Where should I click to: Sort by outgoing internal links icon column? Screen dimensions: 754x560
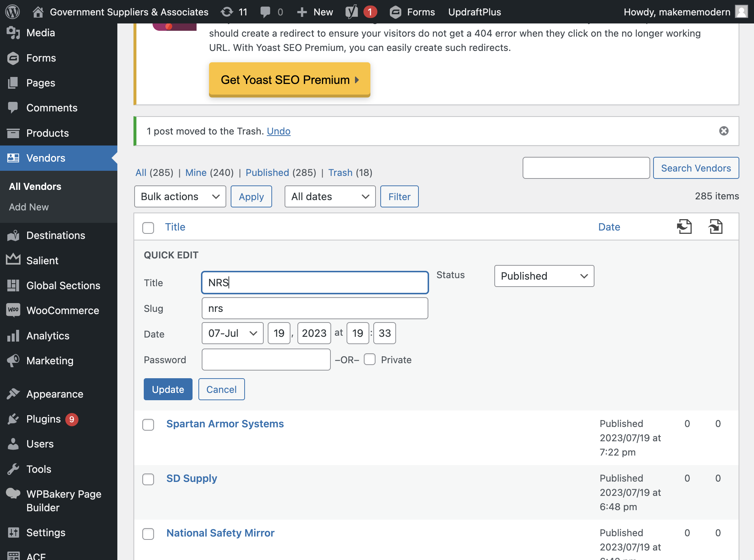(684, 226)
